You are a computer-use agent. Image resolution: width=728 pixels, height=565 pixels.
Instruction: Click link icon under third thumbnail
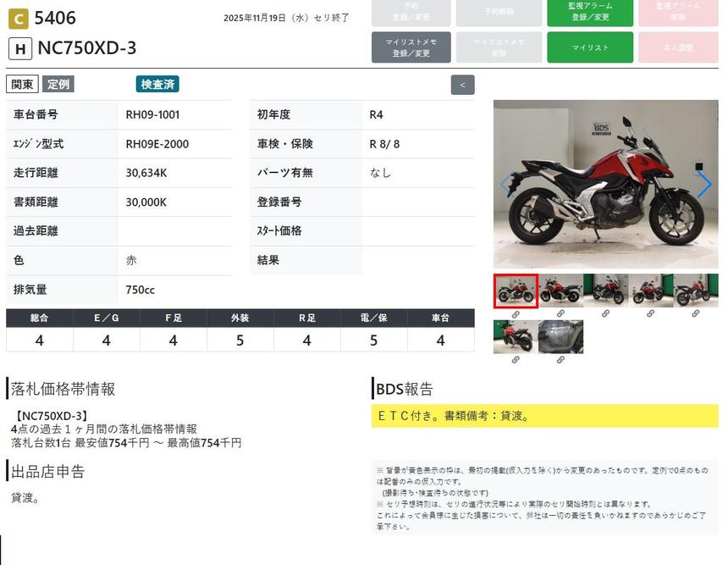[605, 314]
